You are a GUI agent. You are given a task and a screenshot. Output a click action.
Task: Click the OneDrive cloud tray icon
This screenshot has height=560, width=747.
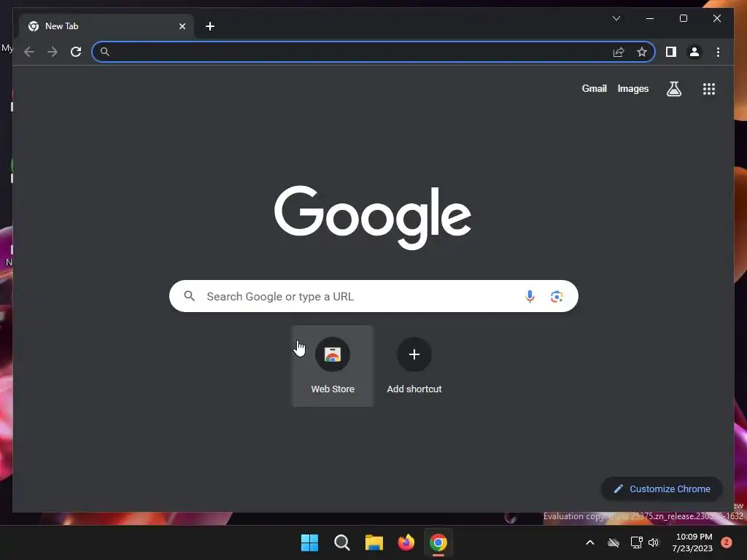click(614, 542)
